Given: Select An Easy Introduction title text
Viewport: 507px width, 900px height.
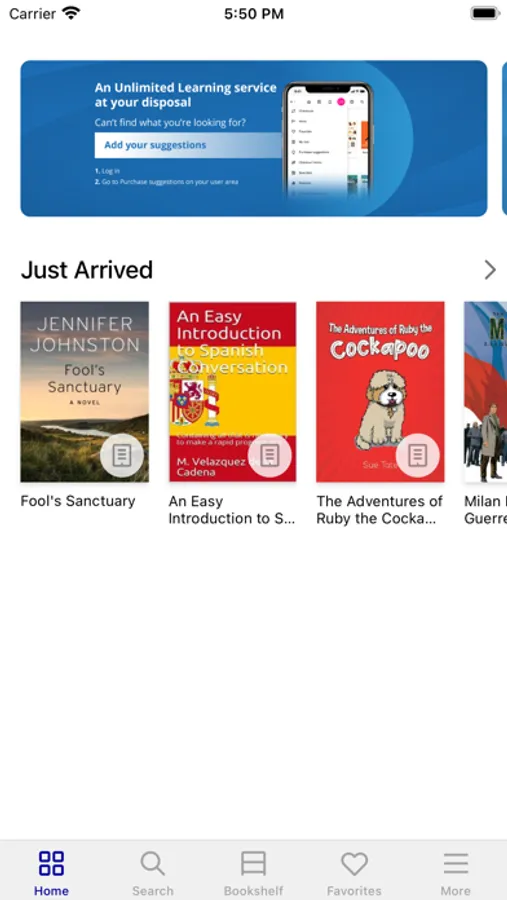Looking at the screenshot, I should click(232, 510).
